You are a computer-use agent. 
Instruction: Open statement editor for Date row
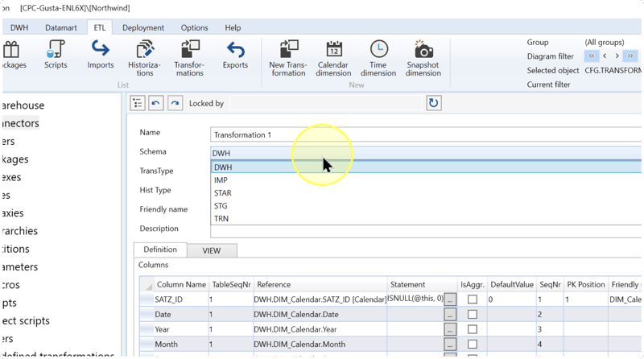click(x=450, y=314)
